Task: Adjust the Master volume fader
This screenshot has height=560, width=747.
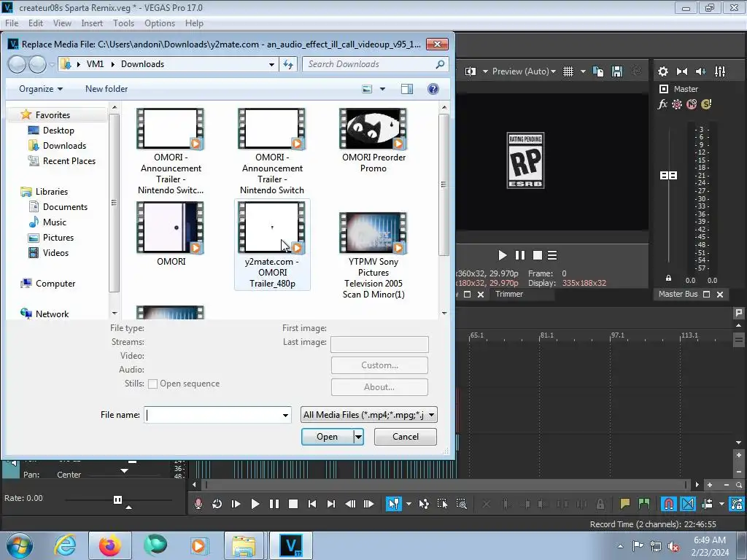Action: pyautogui.click(x=668, y=176)
